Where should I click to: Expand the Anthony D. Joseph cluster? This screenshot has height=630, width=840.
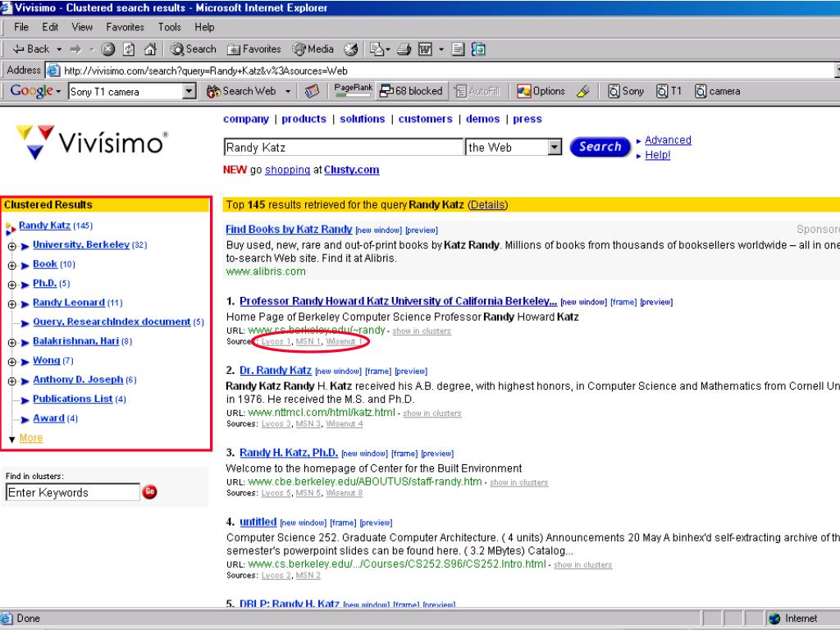pyautogui.click(x=11, y=381)
